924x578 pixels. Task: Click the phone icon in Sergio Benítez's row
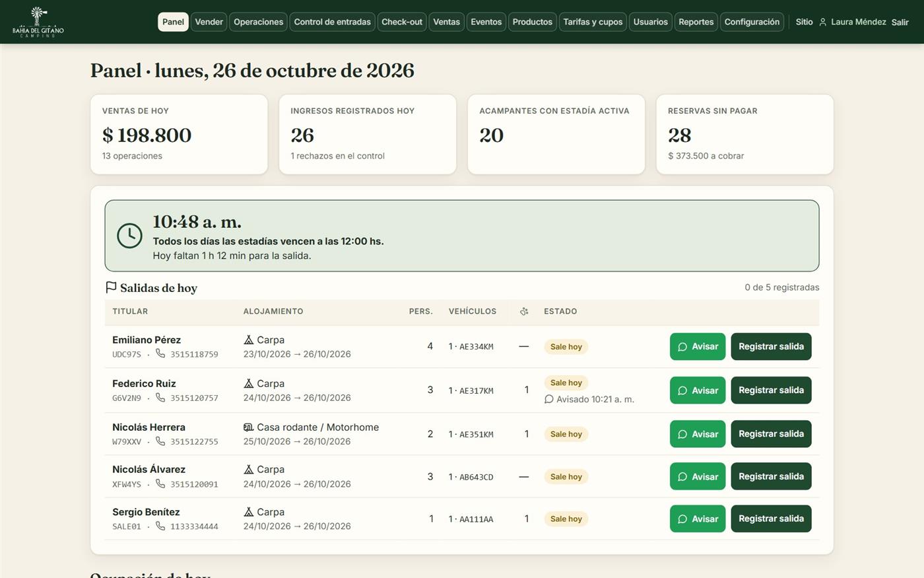pyautogui.click(x=160, y=526)
